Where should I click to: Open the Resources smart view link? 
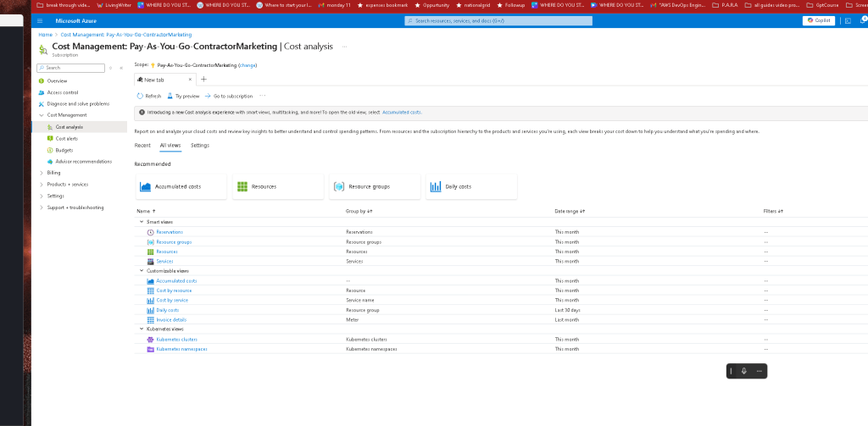pyautogui.click(x=167, y=252)
